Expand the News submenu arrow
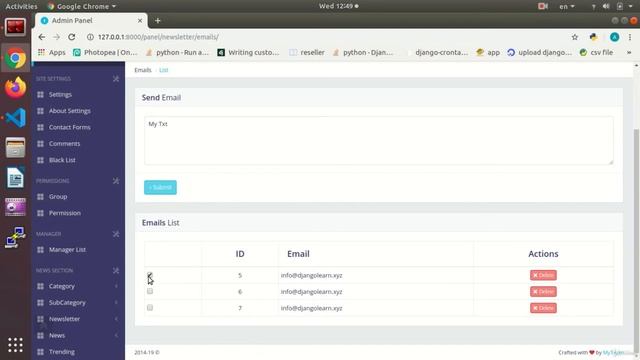 pyautogui.click(x=116, y=335)
